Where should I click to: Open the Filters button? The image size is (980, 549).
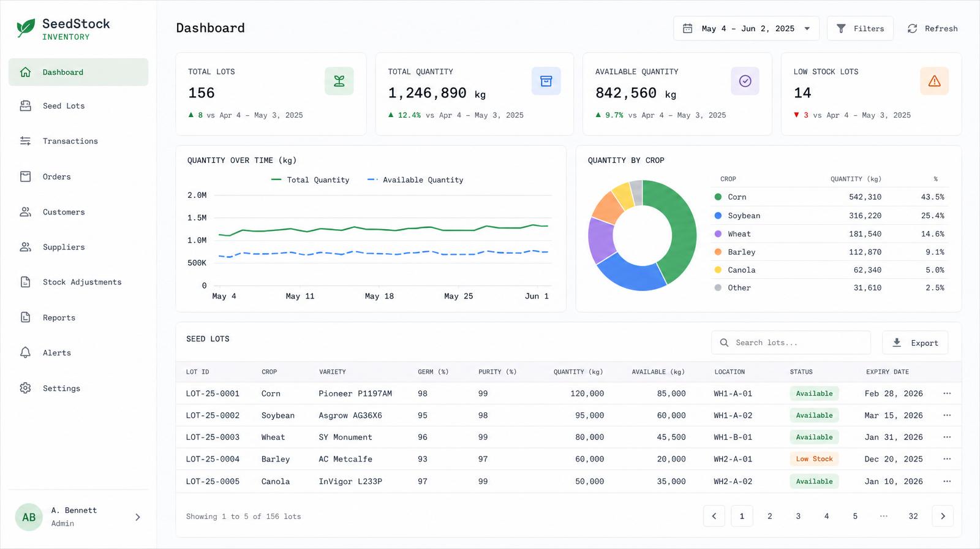(860, 29)
